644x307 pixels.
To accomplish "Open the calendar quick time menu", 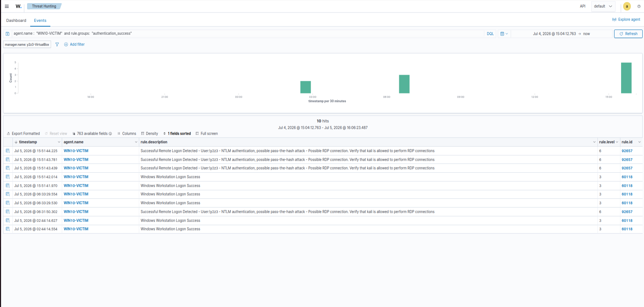I will point(504,34).
